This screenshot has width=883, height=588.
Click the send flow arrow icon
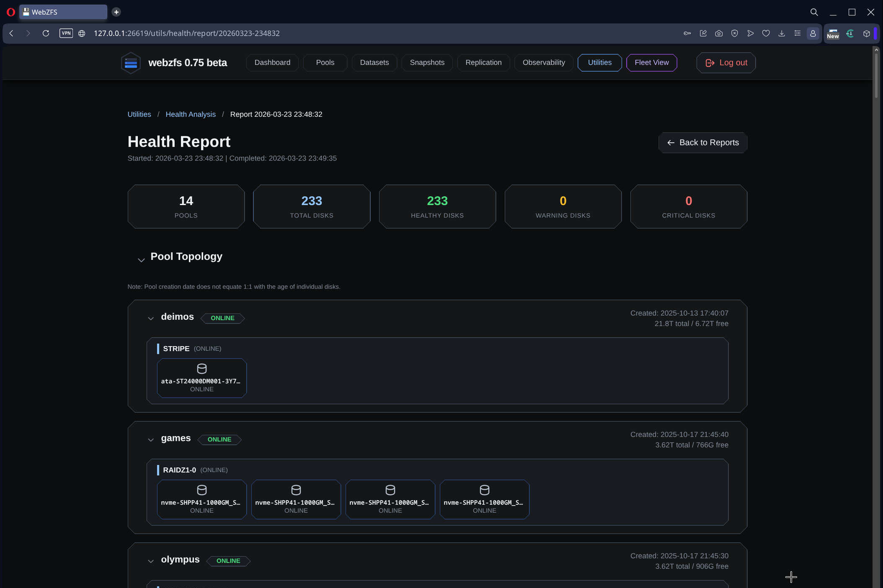pos(750,33)
